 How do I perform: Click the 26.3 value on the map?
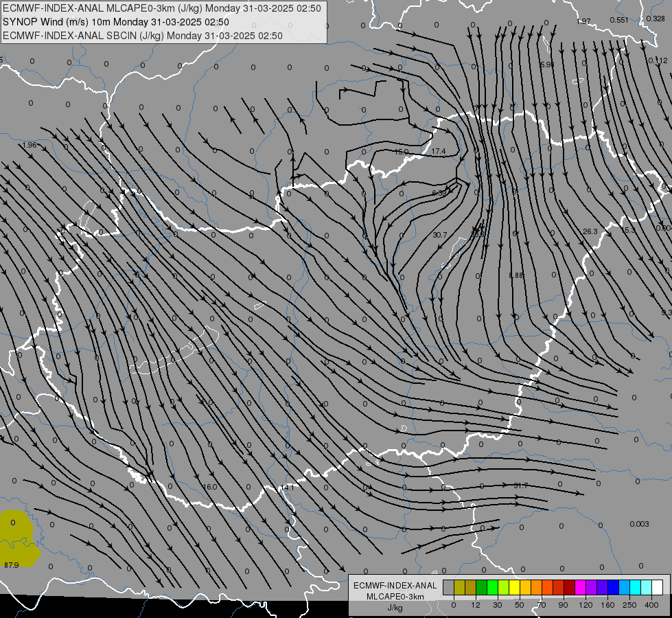590,231
